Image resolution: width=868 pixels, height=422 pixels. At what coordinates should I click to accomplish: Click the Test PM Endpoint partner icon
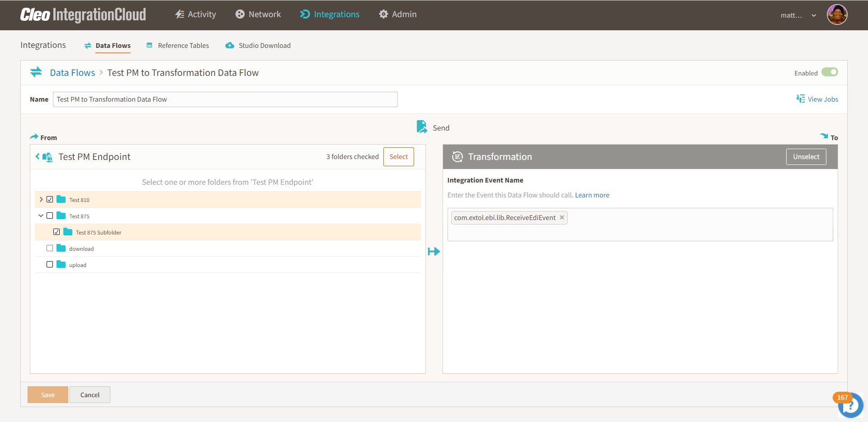(47, 157)
